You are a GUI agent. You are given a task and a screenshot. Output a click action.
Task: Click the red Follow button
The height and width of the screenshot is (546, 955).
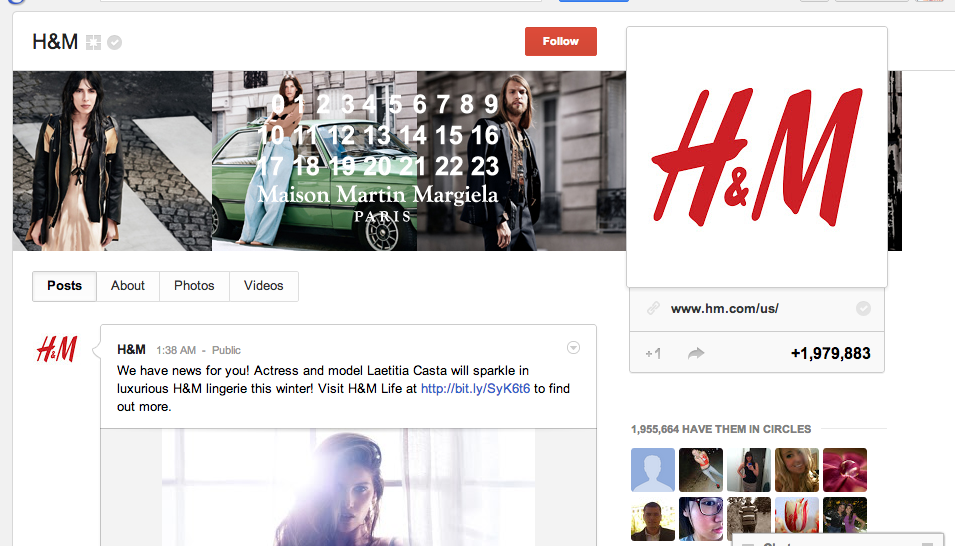(560, 41)
